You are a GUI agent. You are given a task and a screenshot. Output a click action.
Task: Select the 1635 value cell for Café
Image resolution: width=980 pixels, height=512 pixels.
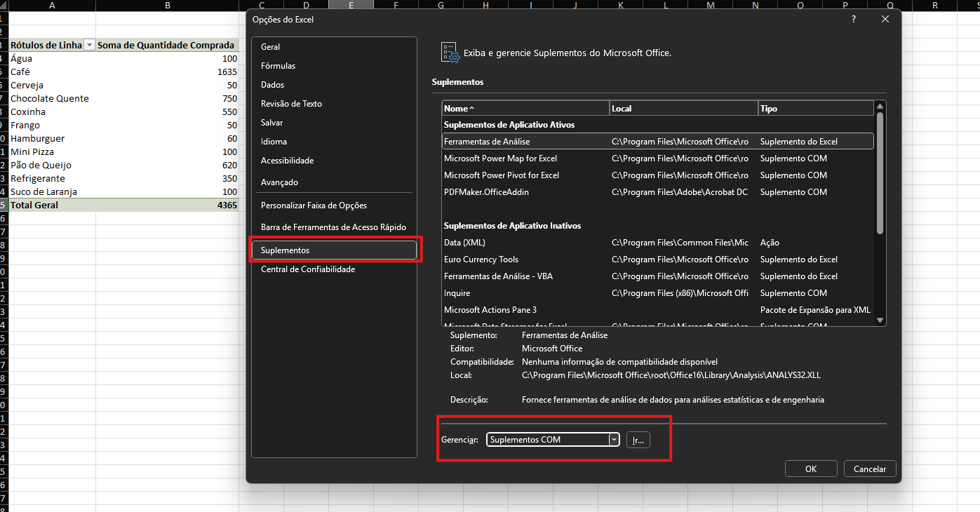167,72
